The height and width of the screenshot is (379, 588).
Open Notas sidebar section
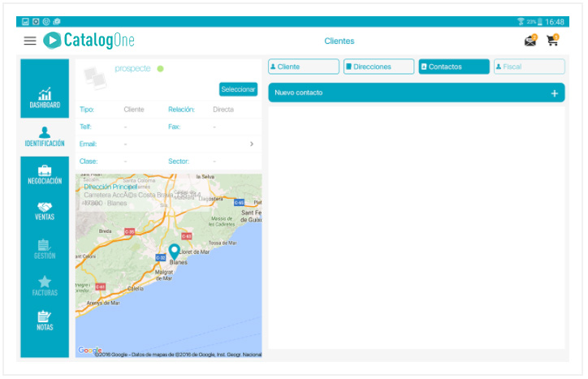tap(45, 321)
